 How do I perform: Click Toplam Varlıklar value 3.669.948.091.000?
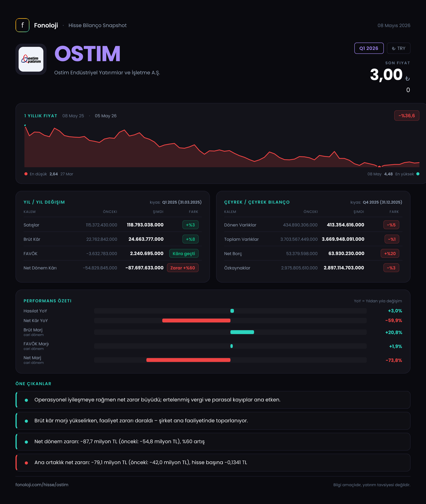(x=343, y=239)
